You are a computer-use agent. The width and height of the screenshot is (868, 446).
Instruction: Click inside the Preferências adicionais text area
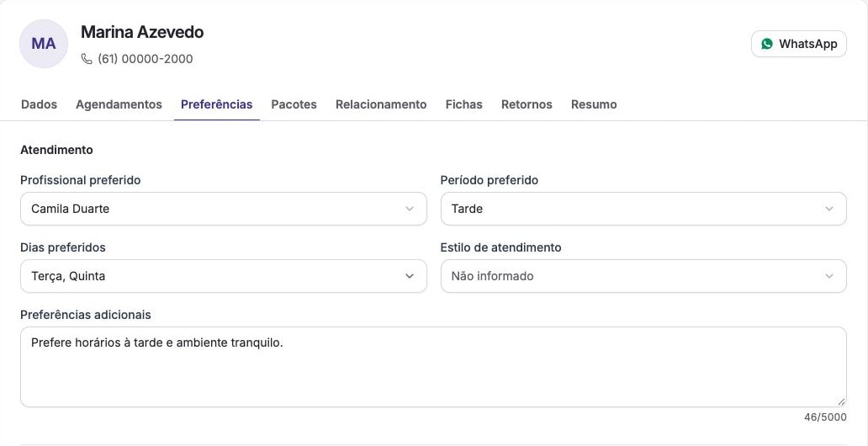pos(433,367)
